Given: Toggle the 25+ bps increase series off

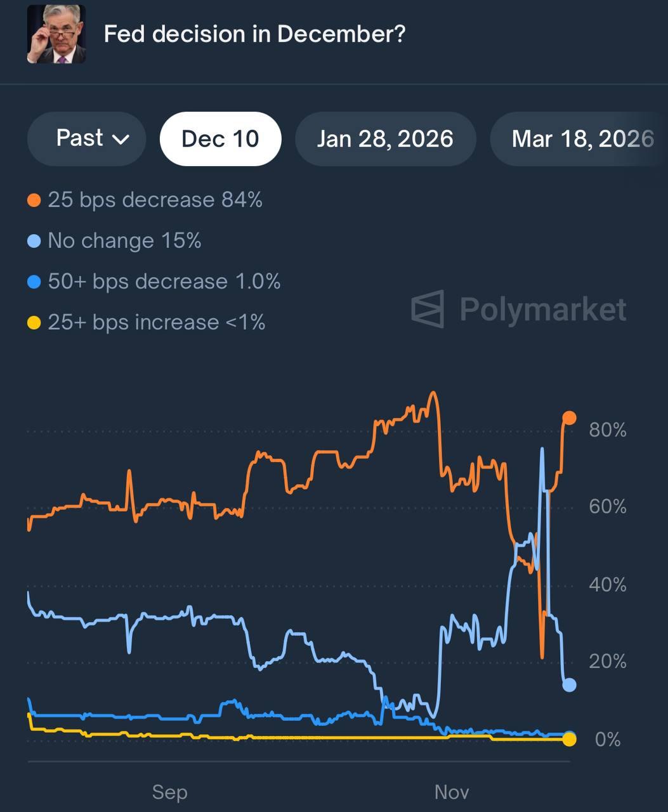Looking at the screenshot, I should coord(157,322).
